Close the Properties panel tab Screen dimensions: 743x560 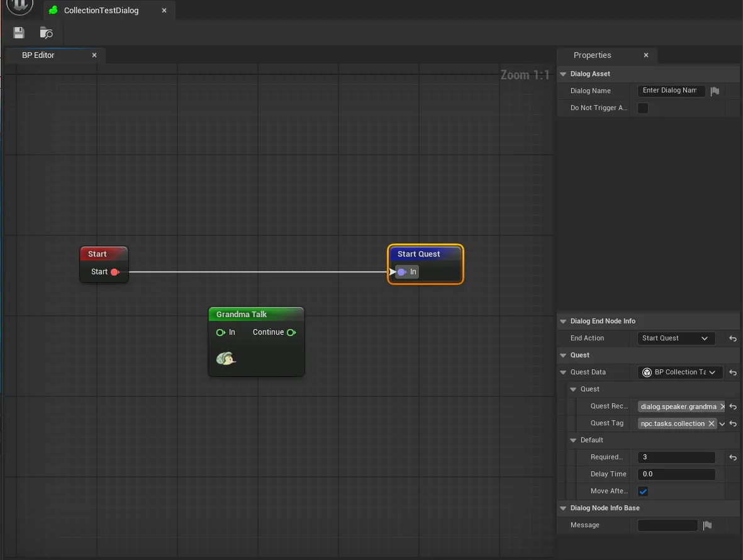click(x=646, y=55)
